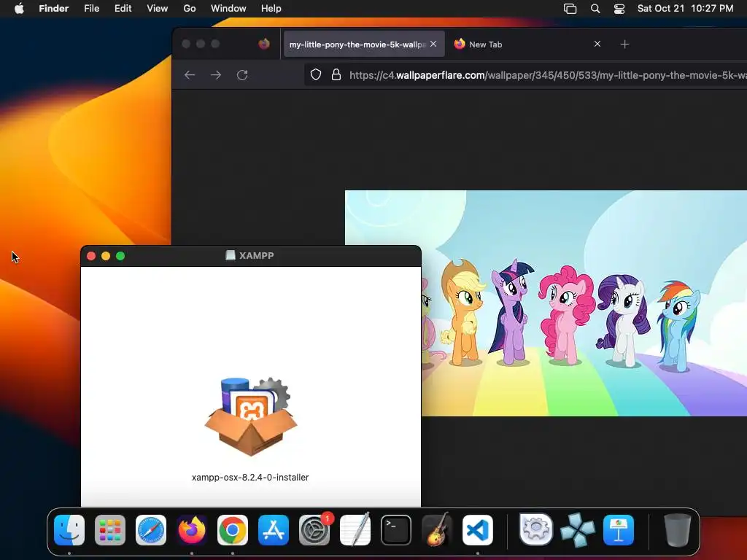The image size is (747, 560).
Task: Click the XAMPP disk icon in title bar
Action: click(231, 255)
